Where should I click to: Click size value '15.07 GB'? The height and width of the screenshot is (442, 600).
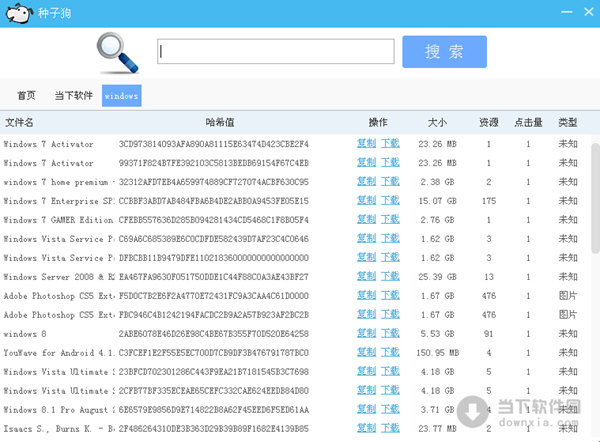click(437, 201)
